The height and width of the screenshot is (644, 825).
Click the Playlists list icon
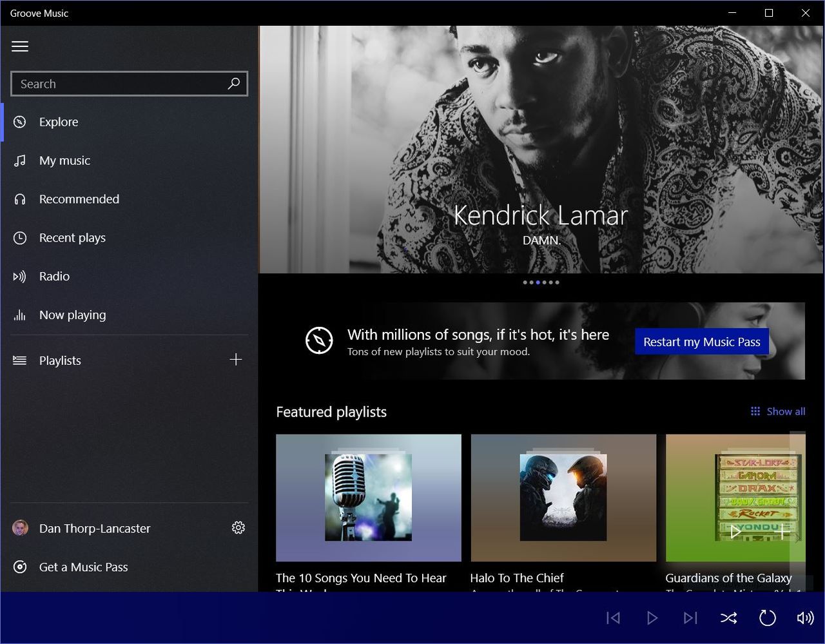[20, 360]
